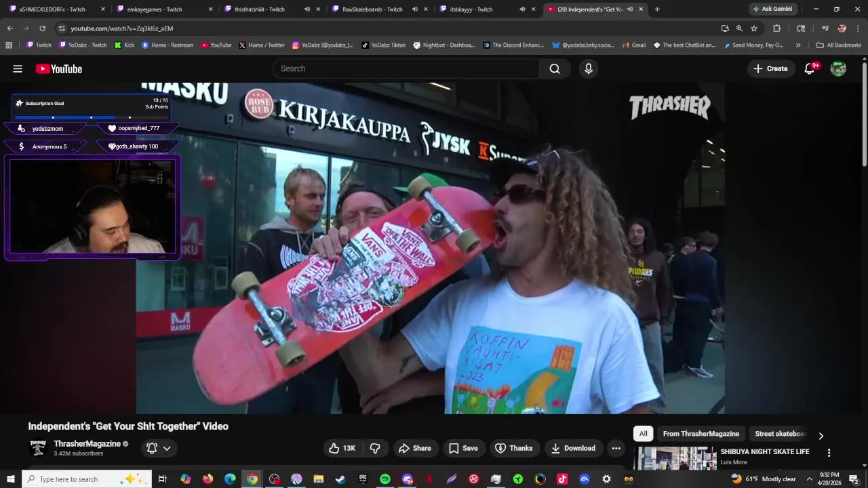This screenshot has width=868, height=488.
Task: Open the Create button
Action: click(x=770, y=68)
